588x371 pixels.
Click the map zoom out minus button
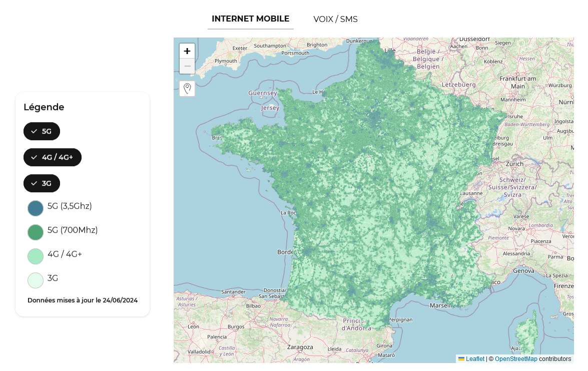point(187,67)
